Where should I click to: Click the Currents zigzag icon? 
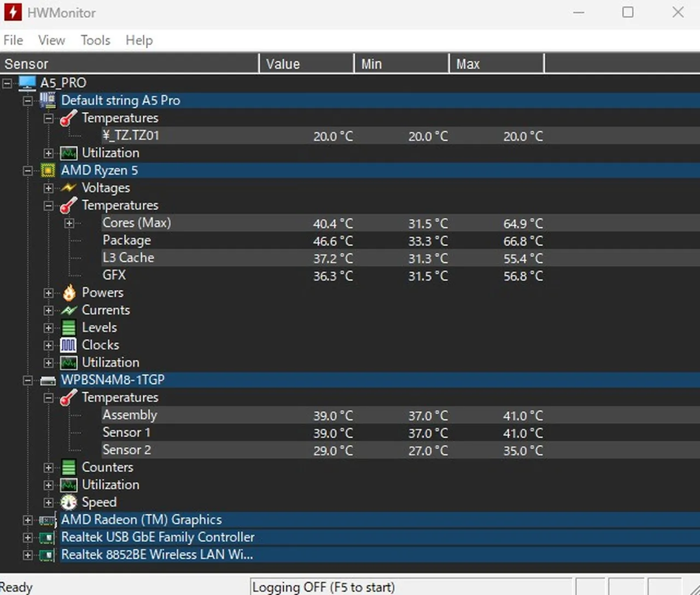click(x=69, y=311)
